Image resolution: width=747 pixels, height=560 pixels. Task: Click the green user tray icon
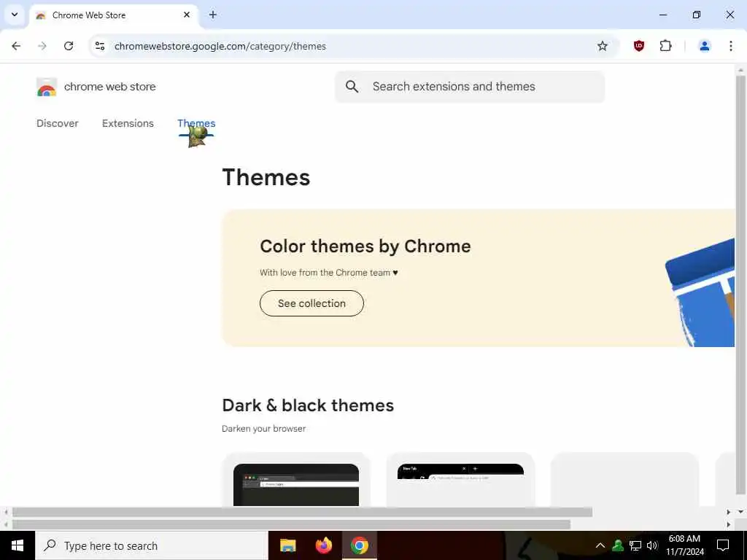click(x=617, y=545)
